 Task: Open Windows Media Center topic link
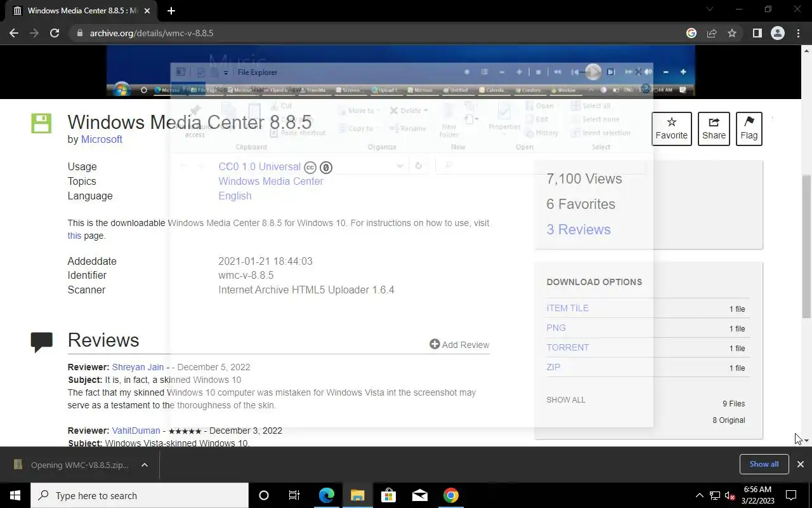pos(271,181)
